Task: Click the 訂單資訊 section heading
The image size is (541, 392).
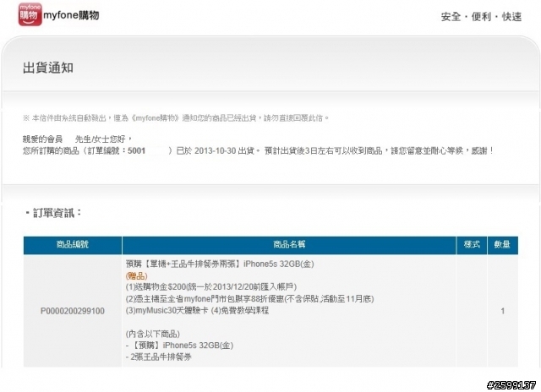Action: click(53, 213)
